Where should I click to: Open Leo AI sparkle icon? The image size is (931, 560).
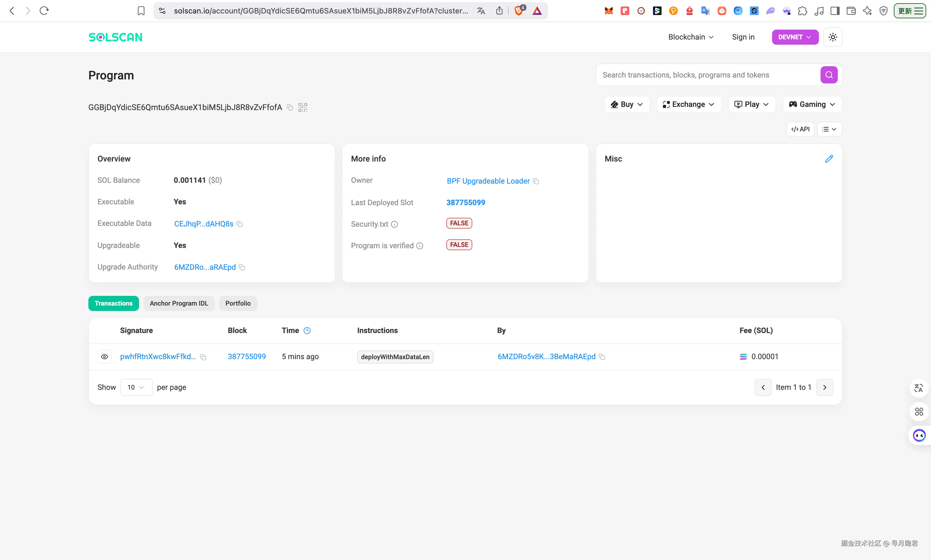(x=867, y=11)
